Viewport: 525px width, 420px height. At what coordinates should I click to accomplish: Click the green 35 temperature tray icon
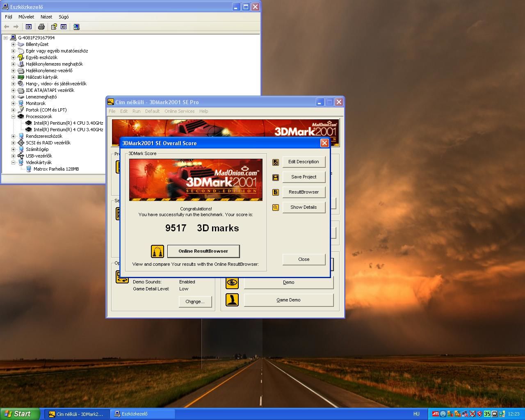click(x=487, y=414)
